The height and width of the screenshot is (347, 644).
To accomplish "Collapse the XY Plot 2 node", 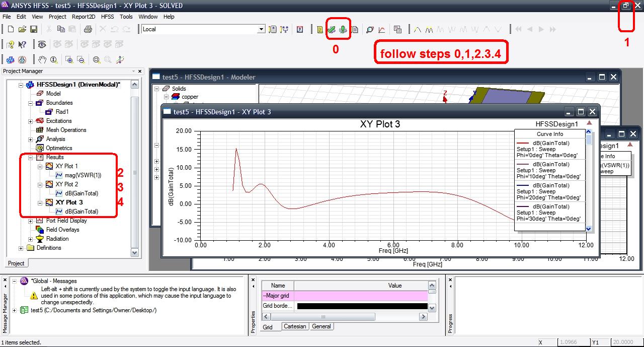I will click(x=40, y=184).
